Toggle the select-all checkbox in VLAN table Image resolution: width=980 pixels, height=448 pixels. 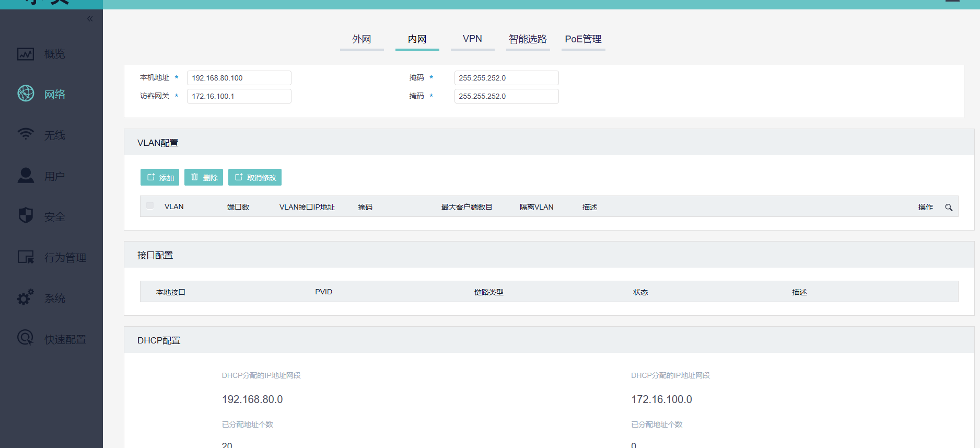150,205
